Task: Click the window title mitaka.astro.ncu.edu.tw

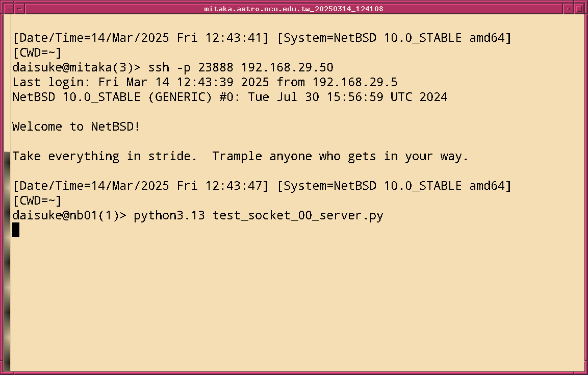Action: click(294, 9)
